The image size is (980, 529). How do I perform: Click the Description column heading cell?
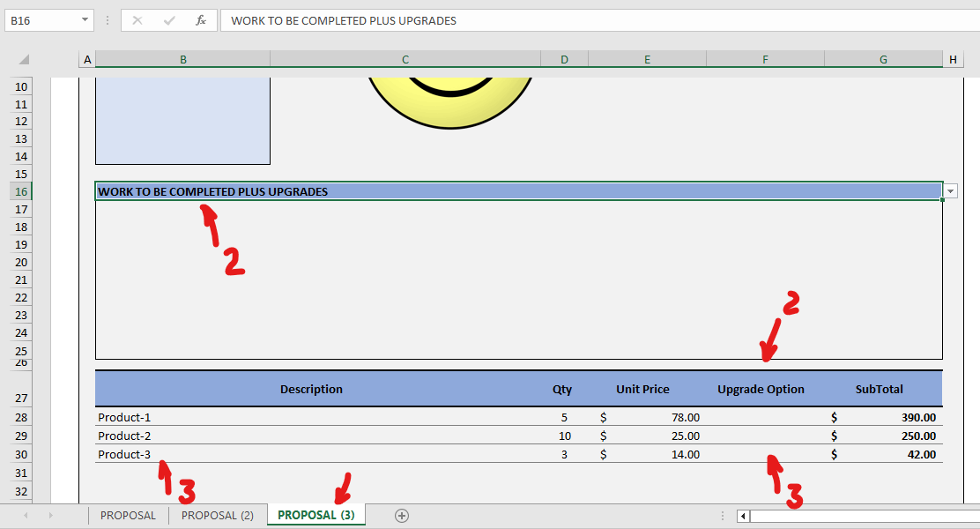point(317,389)
